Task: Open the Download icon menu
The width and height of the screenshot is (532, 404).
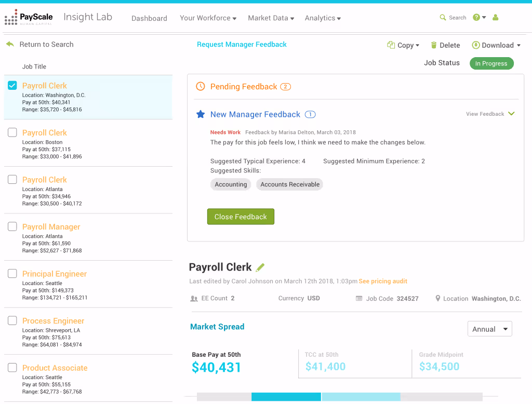Action: [475, 45]
